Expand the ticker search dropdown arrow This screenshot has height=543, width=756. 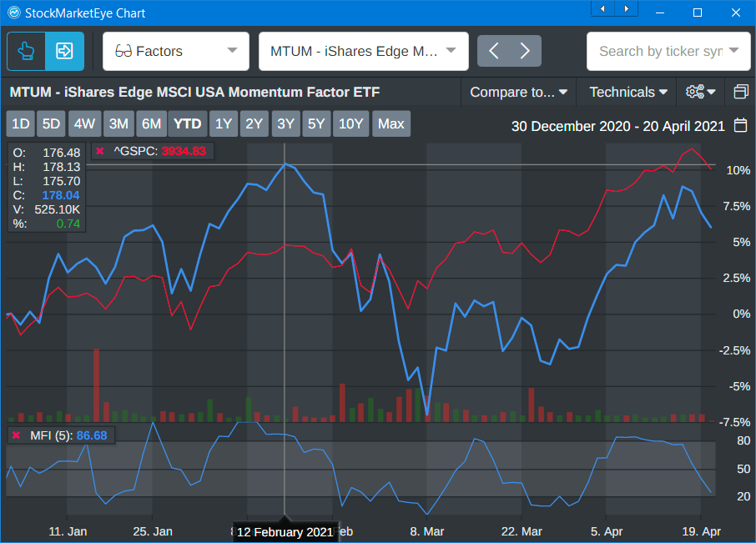click(x=733, y=51)
